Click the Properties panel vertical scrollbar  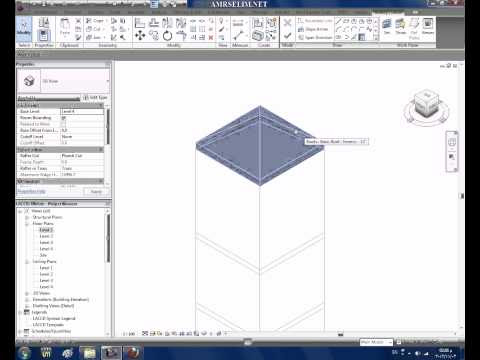click(107, 127)
